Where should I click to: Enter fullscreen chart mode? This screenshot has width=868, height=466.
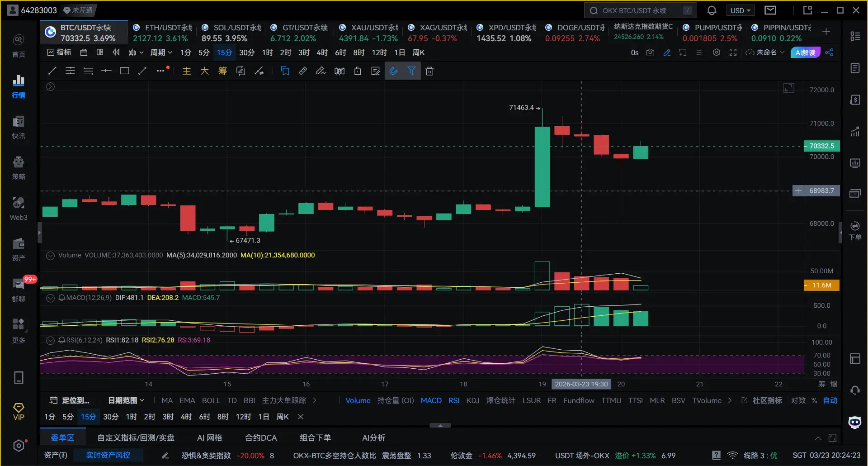[733, 52]
